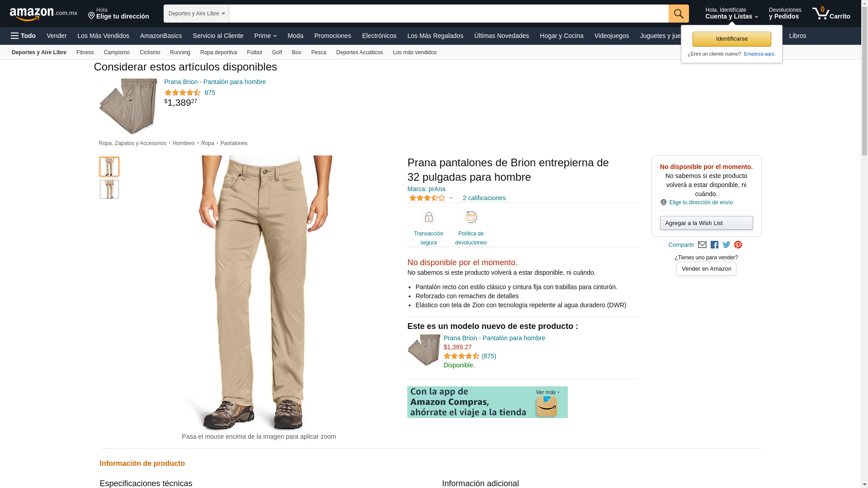Click the search magnifier button

tap(679, 14)
